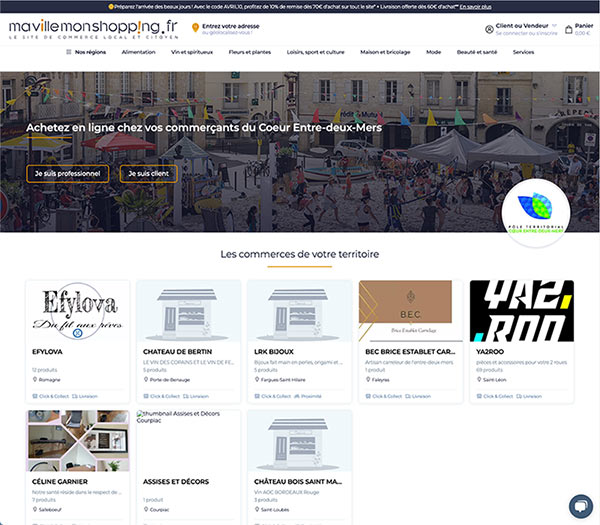Click location pin next to Faleyras
Image resolution: width=600 pixels, height=525 pixels.
click(x=368, y=380)
